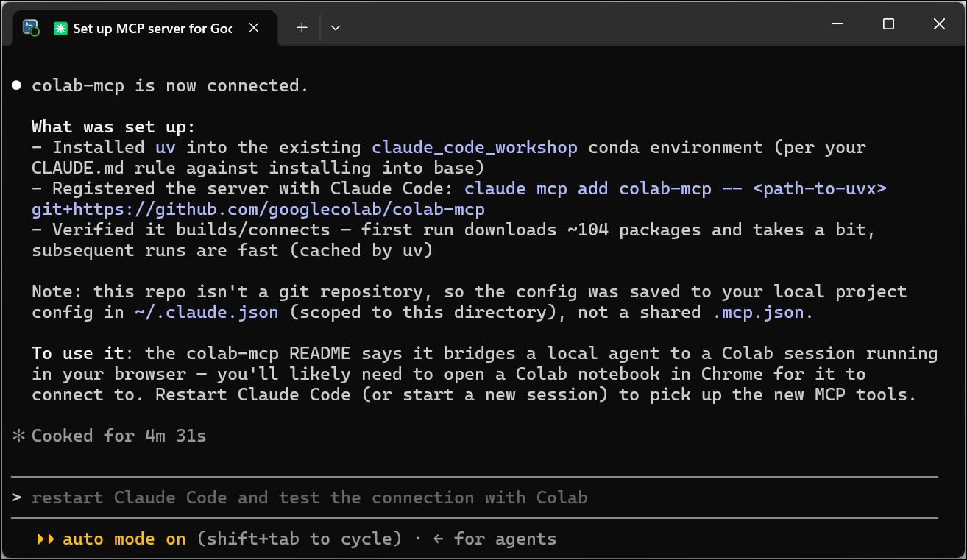Click the ">" prompt symbol
The width and height of the screenshot is (967, 560).
pos(16,497)
